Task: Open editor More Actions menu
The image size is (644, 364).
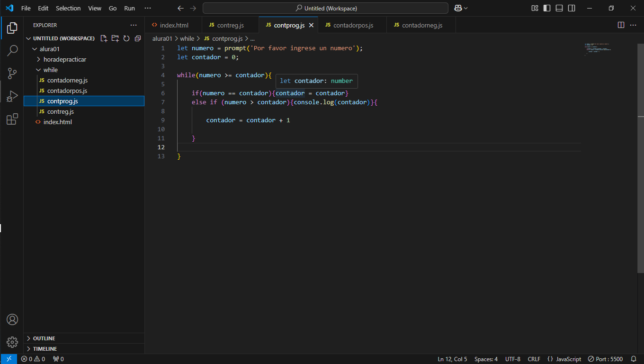Action: click(634, 25)
